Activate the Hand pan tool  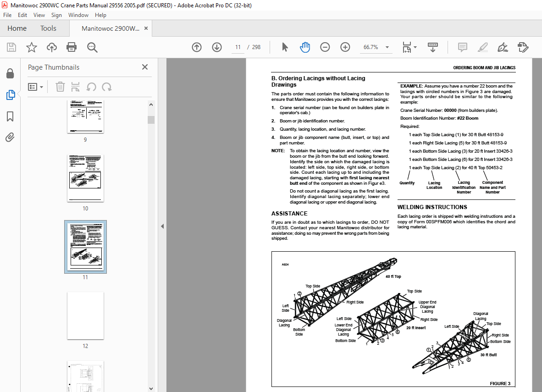pos(305,47)
